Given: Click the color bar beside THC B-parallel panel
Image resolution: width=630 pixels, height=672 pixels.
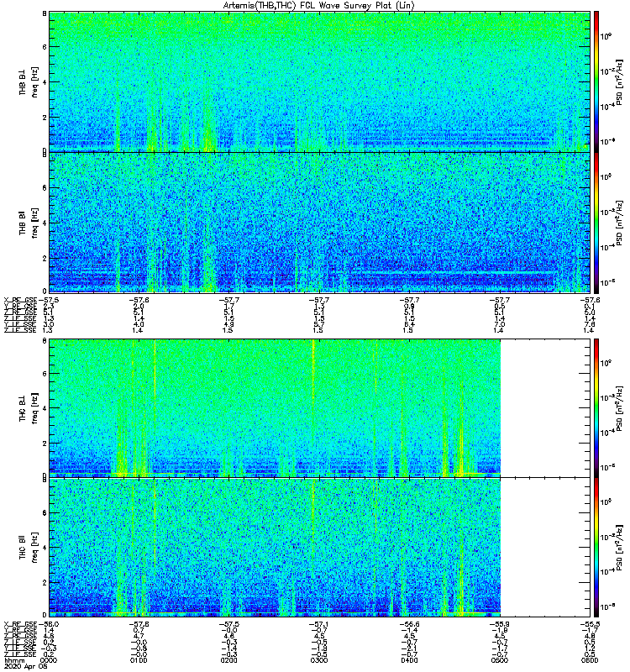Looking at the screenshot, I should pos(596,547).
